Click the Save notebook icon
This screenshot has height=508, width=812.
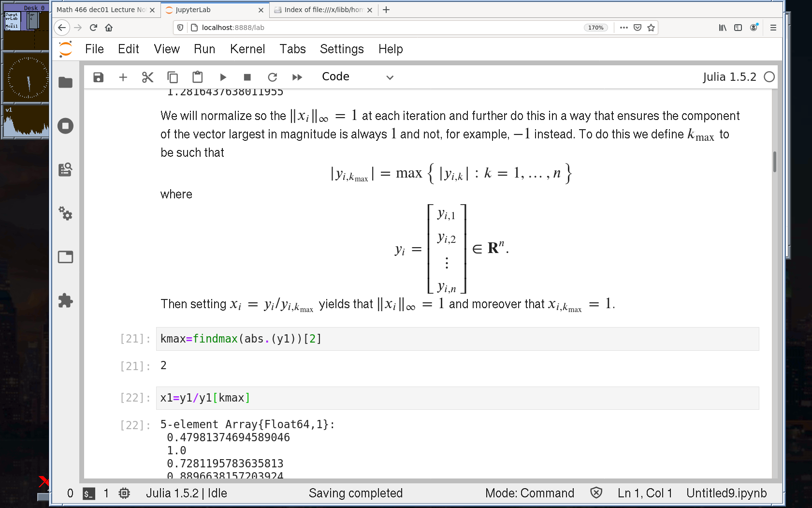click(98, 77)
